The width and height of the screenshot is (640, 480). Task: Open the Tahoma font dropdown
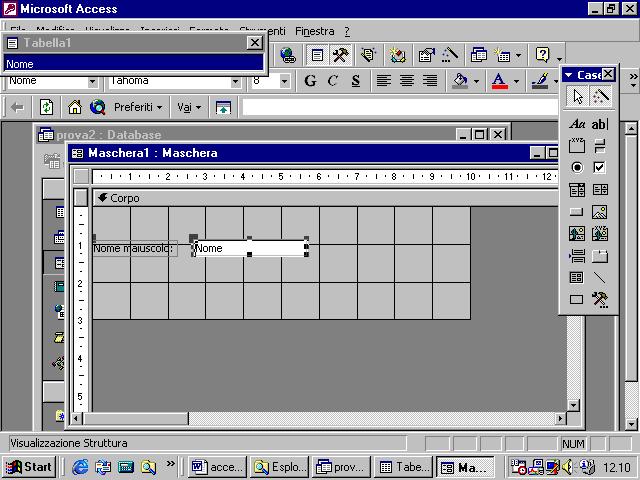click(236, 82)
